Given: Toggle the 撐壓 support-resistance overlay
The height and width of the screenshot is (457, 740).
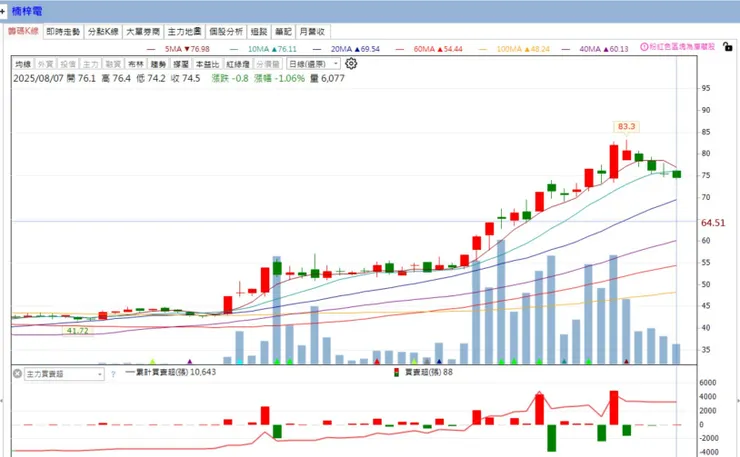Looking at the screenshot, I should [181, 64].
